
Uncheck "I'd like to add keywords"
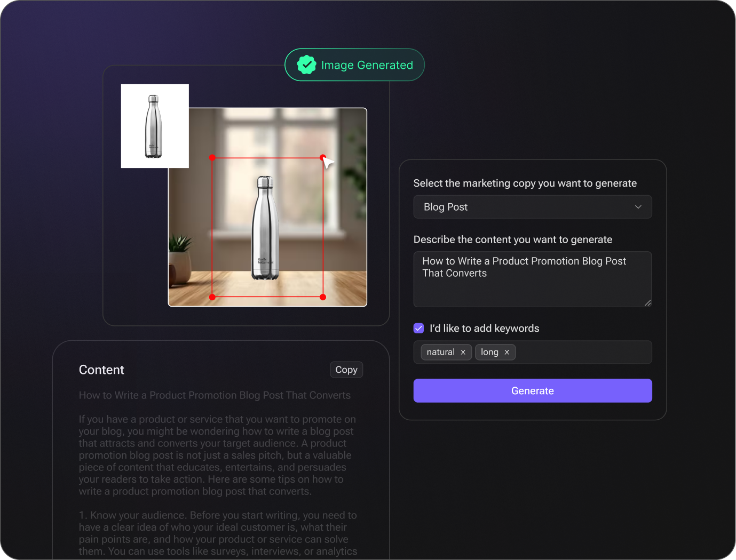(419, 328)
